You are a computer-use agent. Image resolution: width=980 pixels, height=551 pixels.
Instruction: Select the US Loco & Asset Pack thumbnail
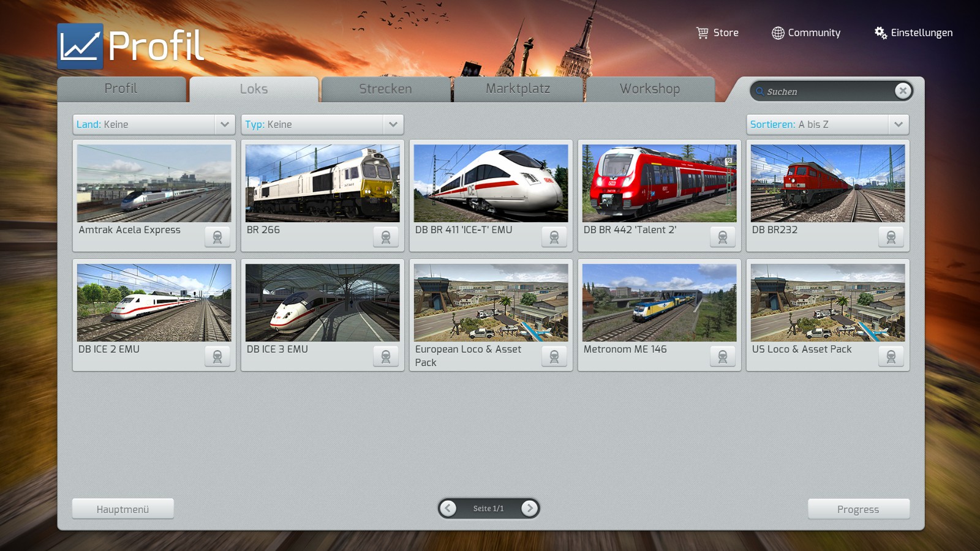[828, 302]
